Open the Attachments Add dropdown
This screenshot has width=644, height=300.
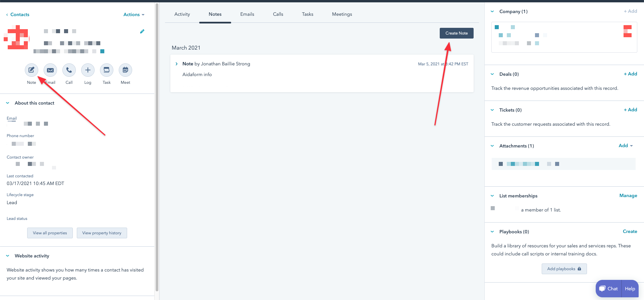(x=626, y=145)
